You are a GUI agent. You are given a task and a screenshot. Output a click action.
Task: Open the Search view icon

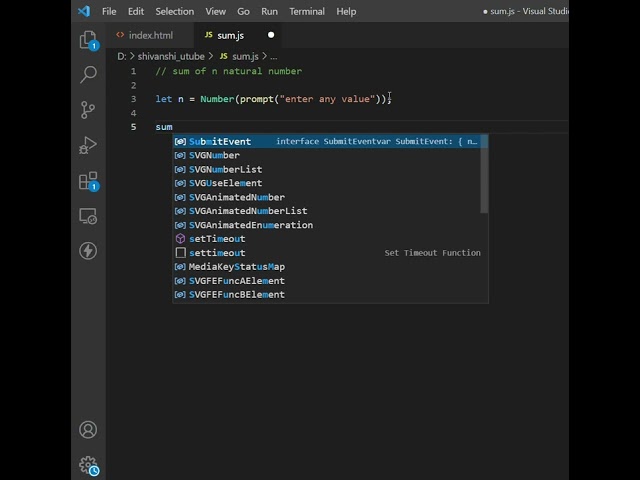coord(88,75)
